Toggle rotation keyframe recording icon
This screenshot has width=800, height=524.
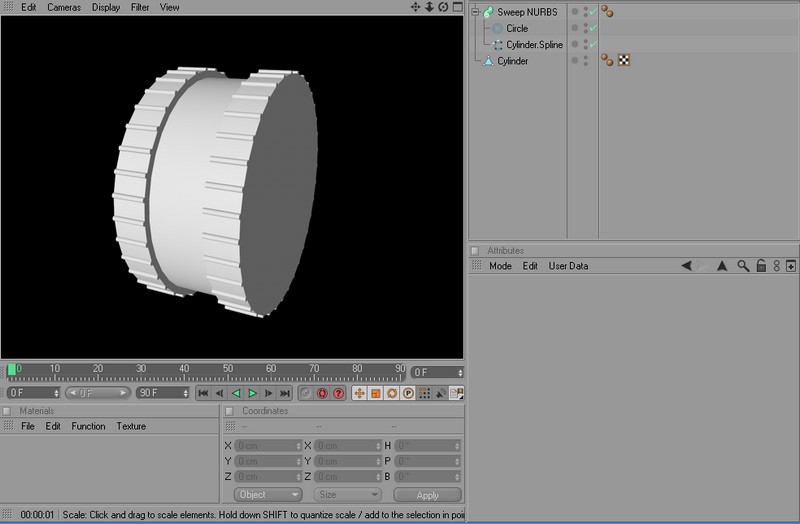pyautogui.click(x=392, y=393)
